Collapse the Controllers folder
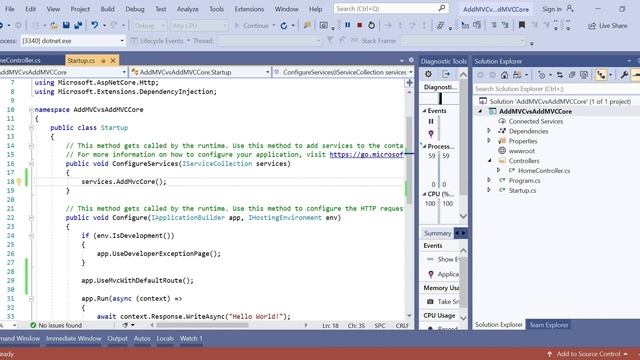640x360 pixels. pos(489,161)
